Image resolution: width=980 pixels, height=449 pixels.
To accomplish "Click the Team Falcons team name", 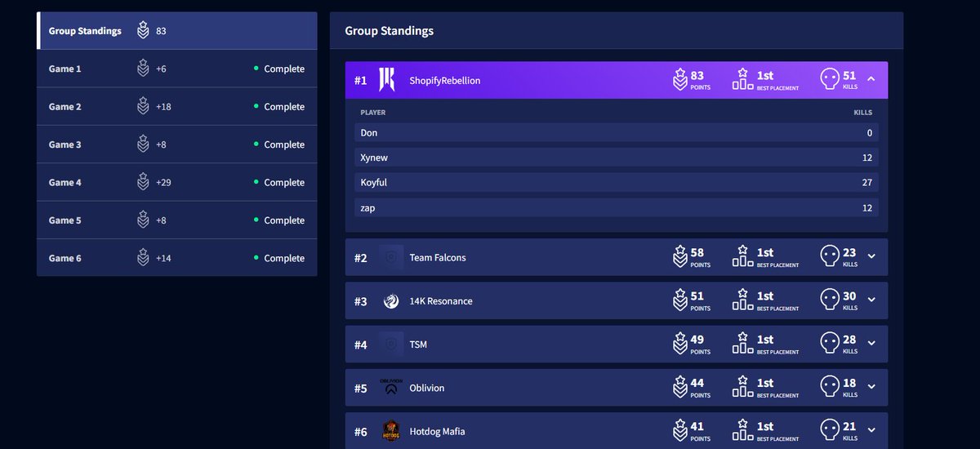I will (438, 257).
